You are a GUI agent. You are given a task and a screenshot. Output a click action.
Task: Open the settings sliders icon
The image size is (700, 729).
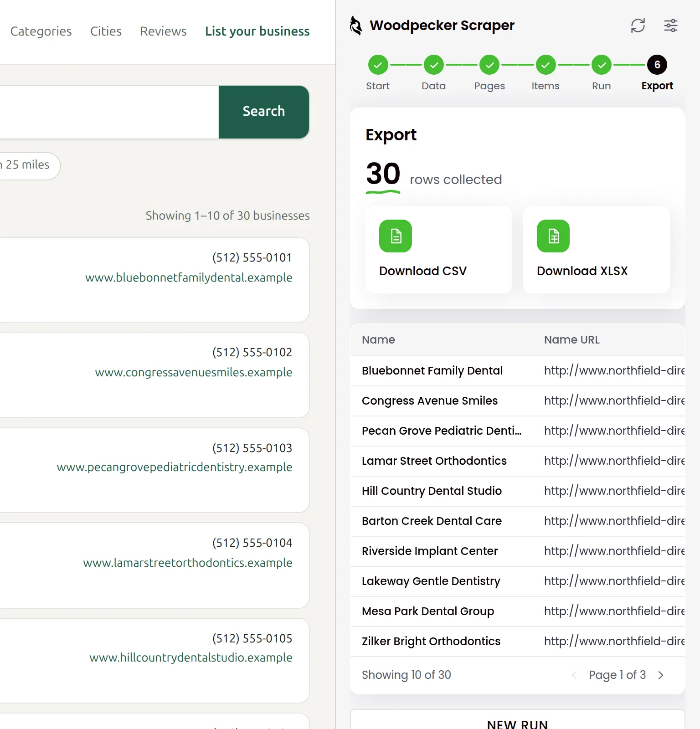coord(670,26)
